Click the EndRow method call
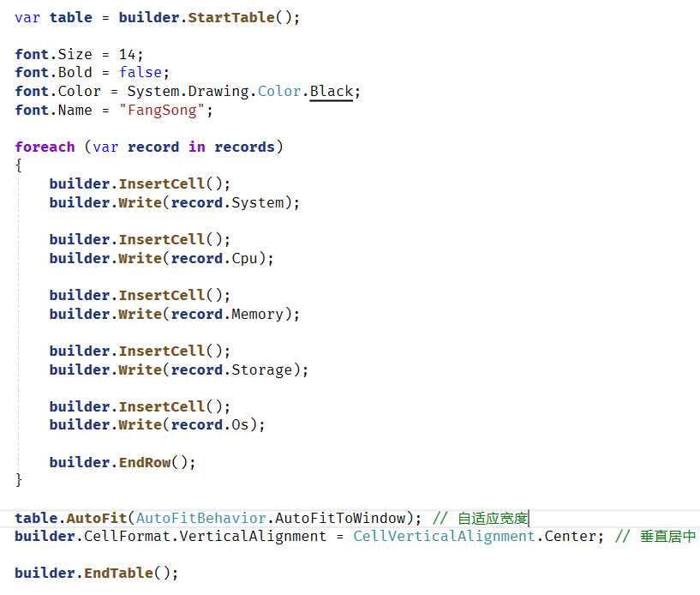The height and width of the screenshot is (595, 700). coord(145,462)
